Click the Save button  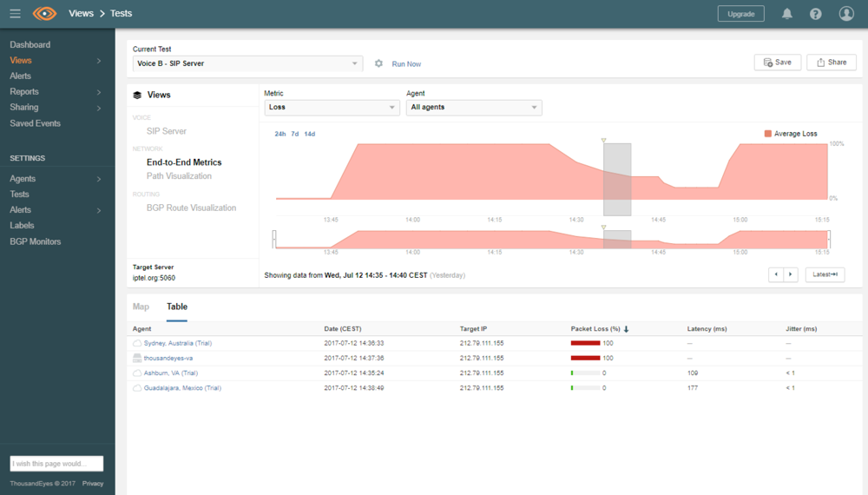coord(777,63)
